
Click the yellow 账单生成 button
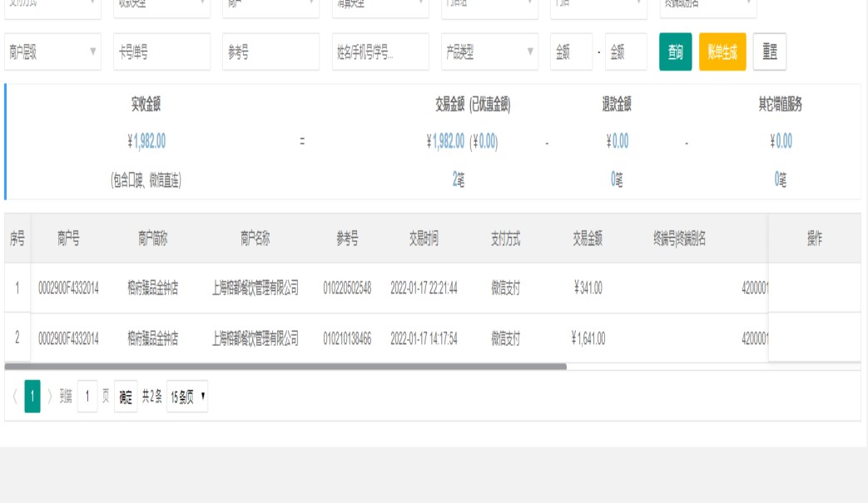coord(722,52)
